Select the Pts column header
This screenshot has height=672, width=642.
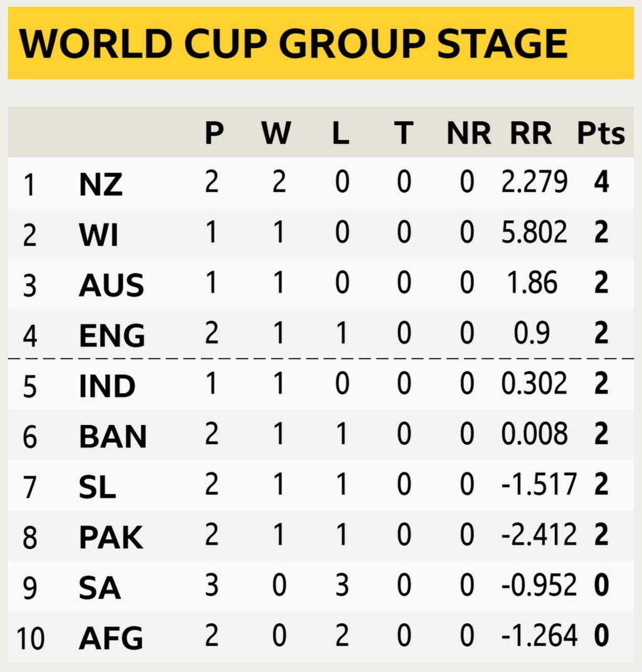601,134
